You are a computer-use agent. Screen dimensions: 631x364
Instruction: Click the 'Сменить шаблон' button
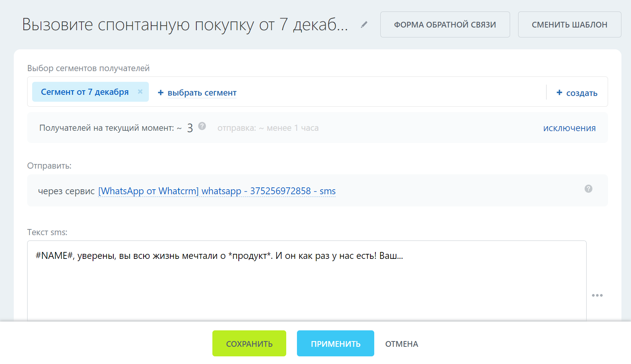(x=569, y=24)
